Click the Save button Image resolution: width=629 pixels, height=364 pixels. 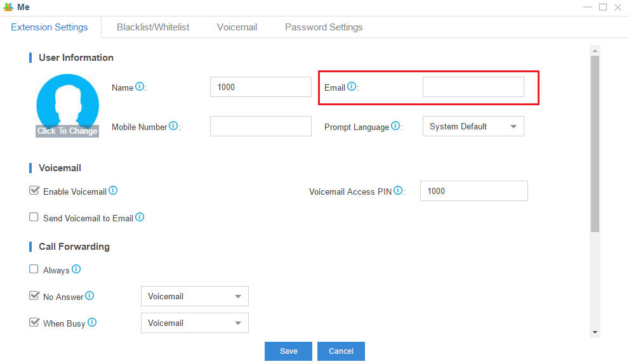click(288, 351)
